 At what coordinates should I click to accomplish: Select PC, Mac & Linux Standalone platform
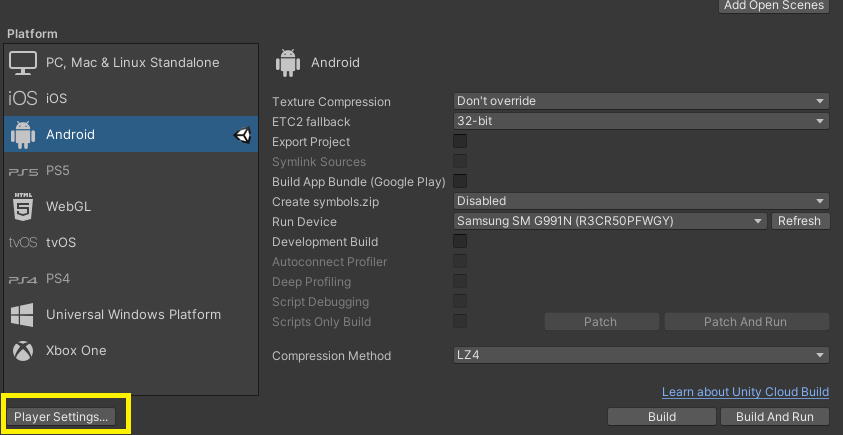(x=131, y=62)
